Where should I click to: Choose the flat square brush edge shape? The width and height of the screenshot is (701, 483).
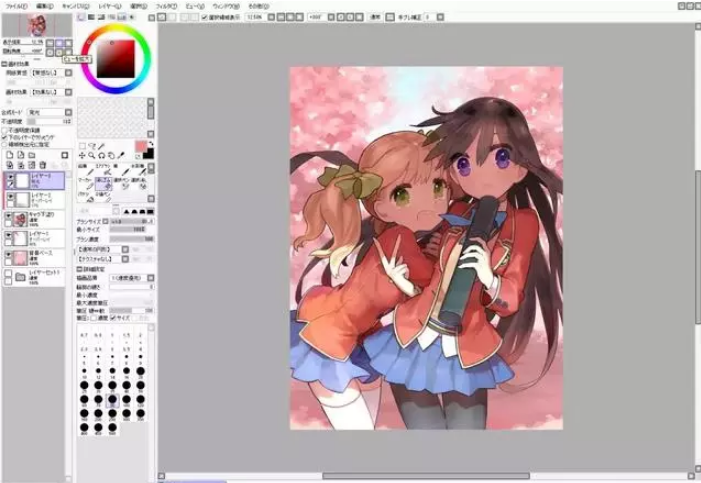(151, 211)
